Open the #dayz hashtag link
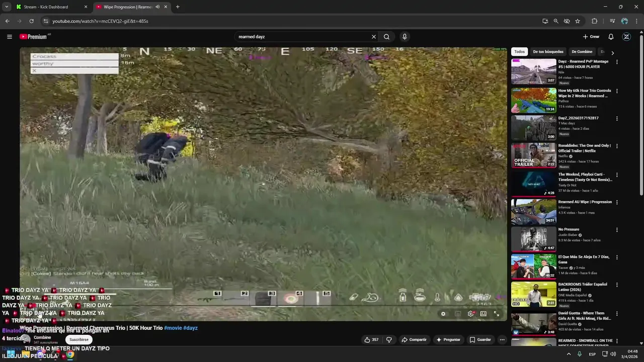 190,328
